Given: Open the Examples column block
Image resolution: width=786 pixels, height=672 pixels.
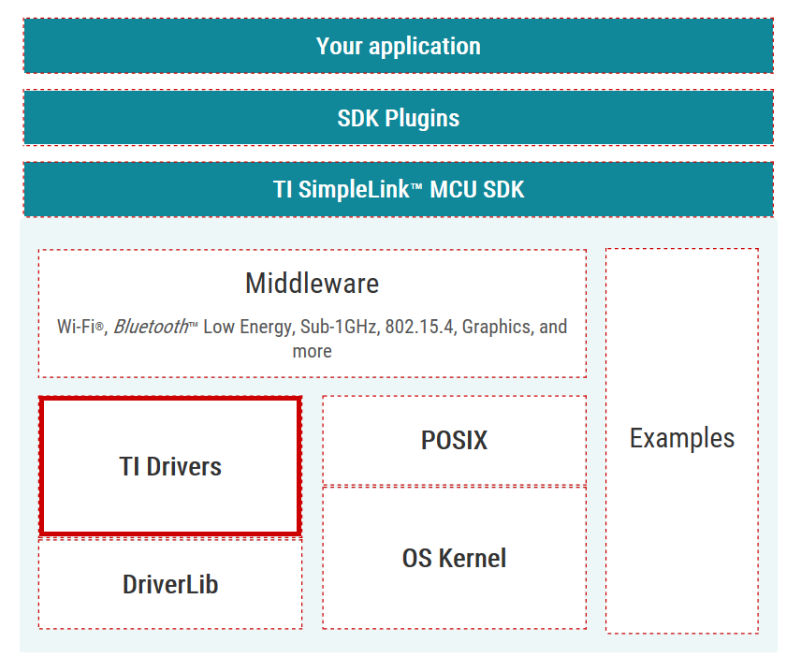Looking at the screenshot, I should tap(681, 438).
